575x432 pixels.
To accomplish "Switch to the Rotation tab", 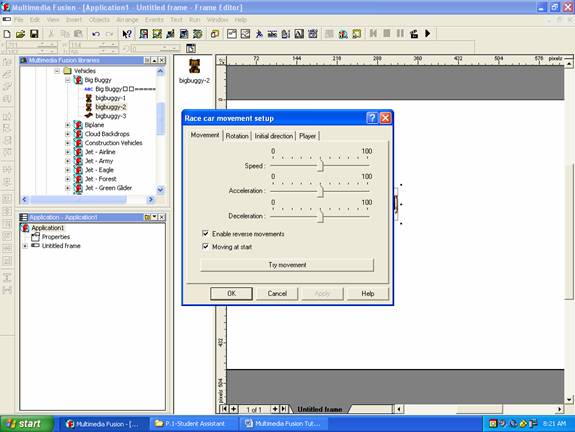I will tap(237, 136).
